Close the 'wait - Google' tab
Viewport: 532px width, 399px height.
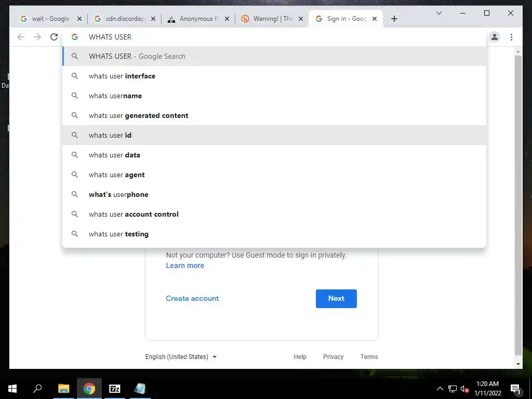click(x=79, y=19)
